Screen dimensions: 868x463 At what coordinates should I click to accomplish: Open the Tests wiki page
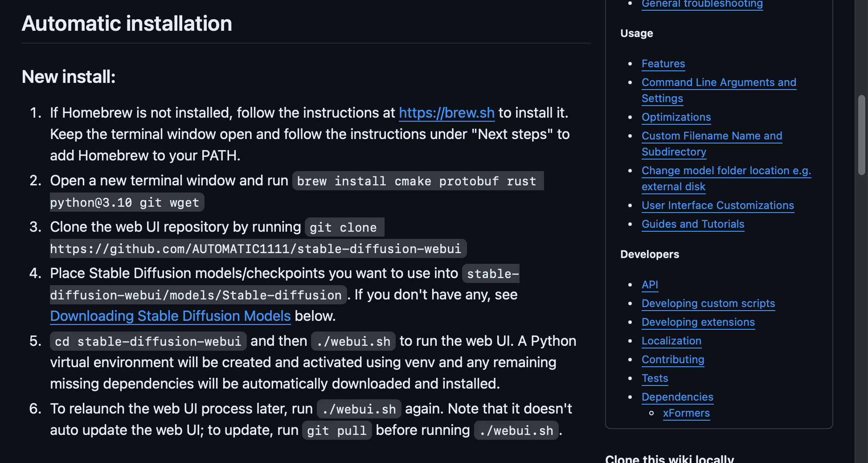[655, 378]
